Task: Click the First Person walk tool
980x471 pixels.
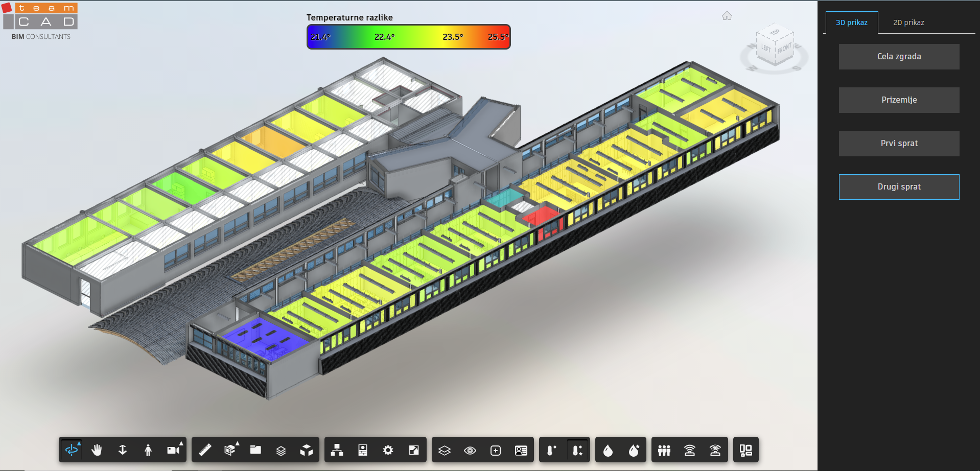Action: pos(148,450)
